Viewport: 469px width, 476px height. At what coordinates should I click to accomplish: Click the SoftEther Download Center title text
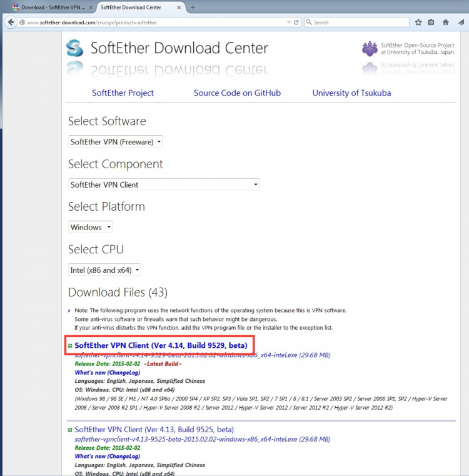(179, 48)
